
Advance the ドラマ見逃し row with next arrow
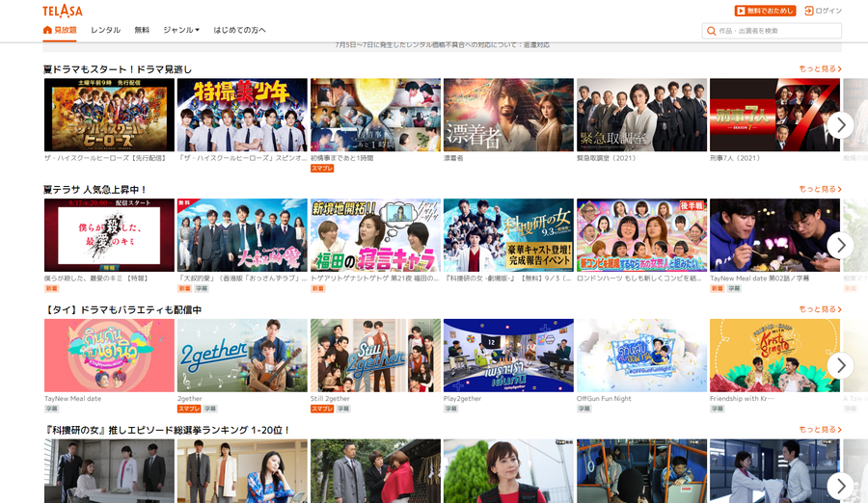pyautogui.click(x=840, y=125)
